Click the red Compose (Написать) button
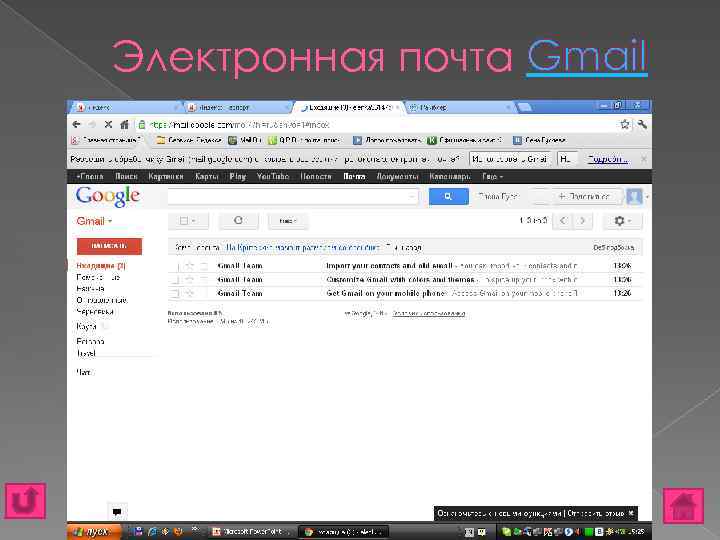This screenshot has height=540, width=720. (109, 246)
